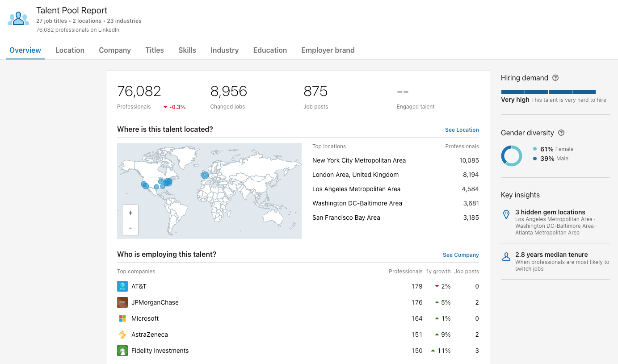
Task: Click the AT&T company name
Action: (x=139, y=286)
